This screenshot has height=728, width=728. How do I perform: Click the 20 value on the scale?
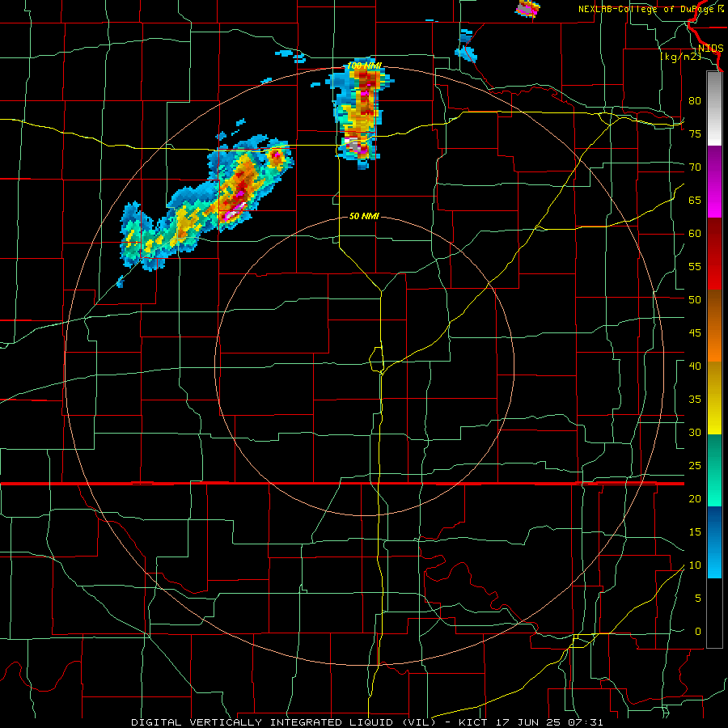point(695,499)
